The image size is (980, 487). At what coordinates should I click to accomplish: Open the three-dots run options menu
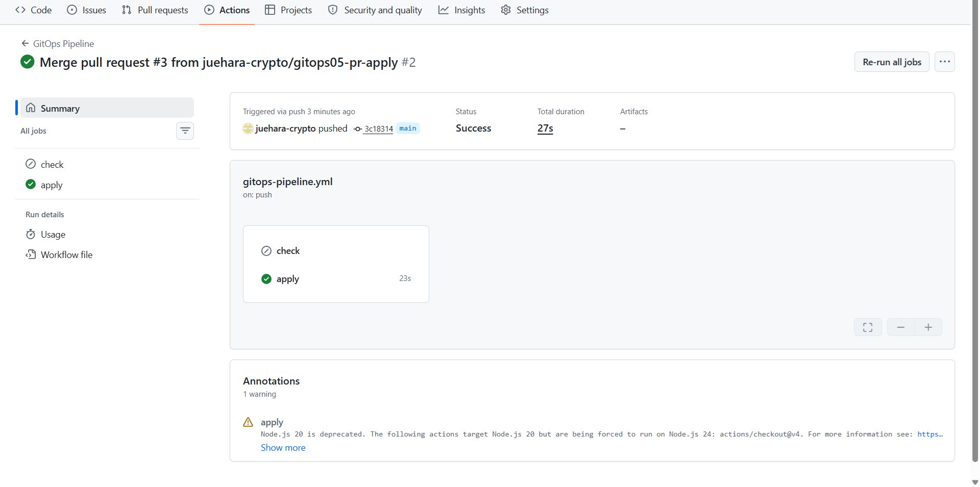coord(945,62)
